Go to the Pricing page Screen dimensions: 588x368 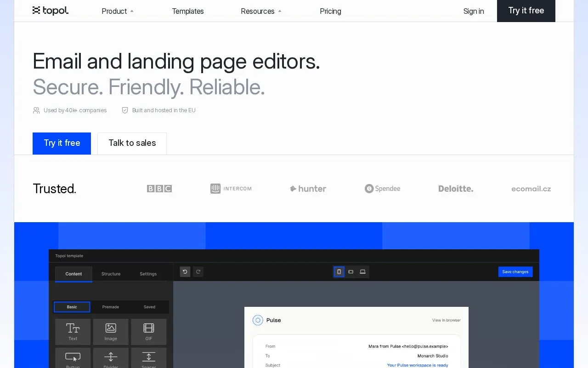click(331, 11)
